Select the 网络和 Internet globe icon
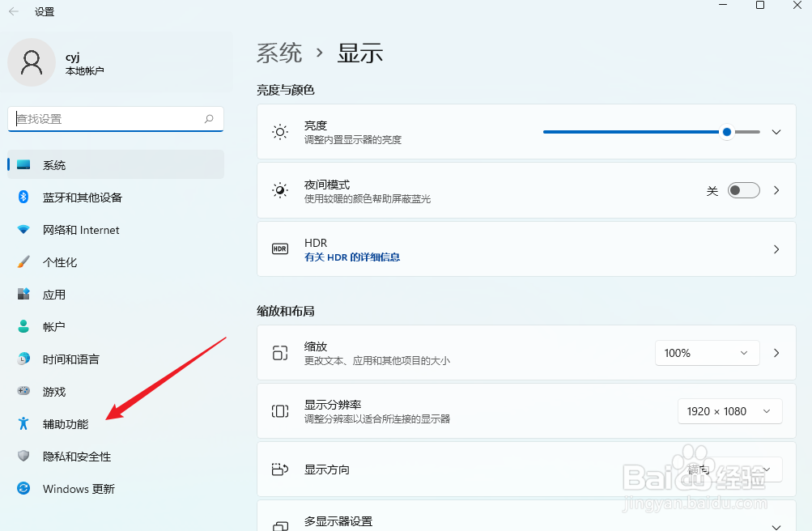The image size is (812, 531). click(x=23, y=229)
